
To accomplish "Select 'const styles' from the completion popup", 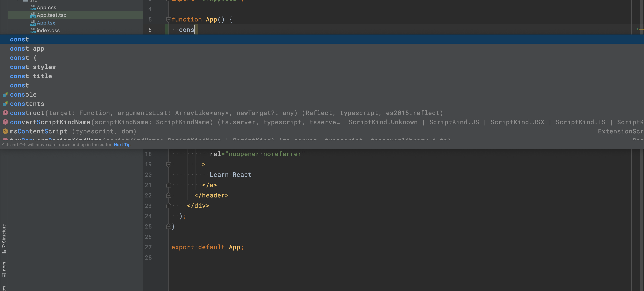I will [x=33, y=67].
